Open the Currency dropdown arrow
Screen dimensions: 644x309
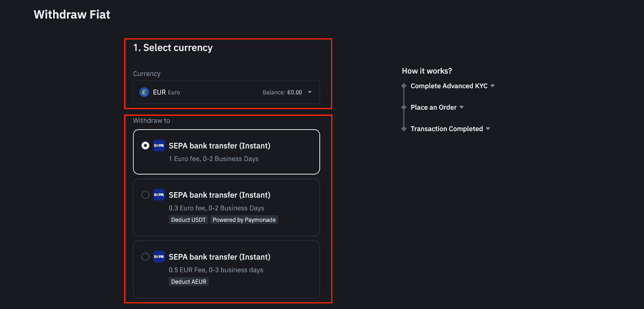point(310,92)
